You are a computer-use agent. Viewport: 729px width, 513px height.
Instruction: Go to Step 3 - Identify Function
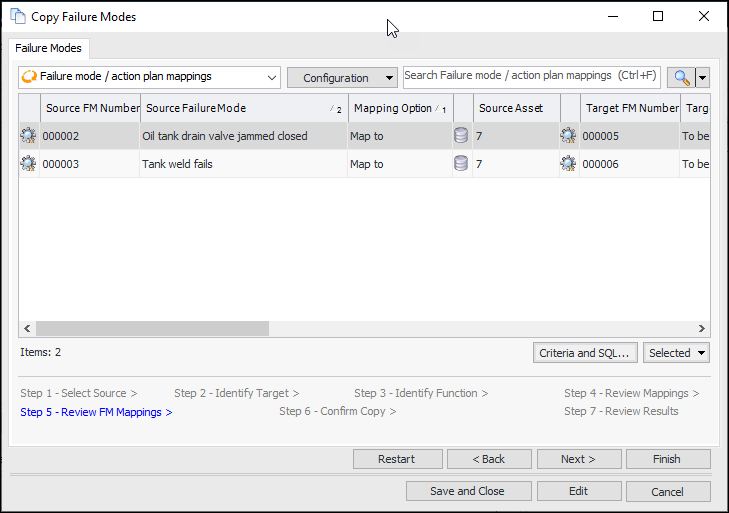(421, 393)
